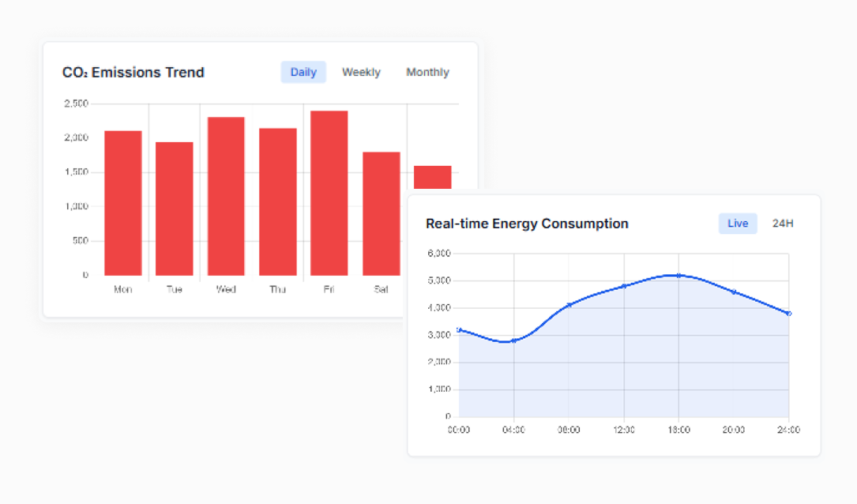
Task: Select the Thu emissions bar
Action: [x=278, y=201]
